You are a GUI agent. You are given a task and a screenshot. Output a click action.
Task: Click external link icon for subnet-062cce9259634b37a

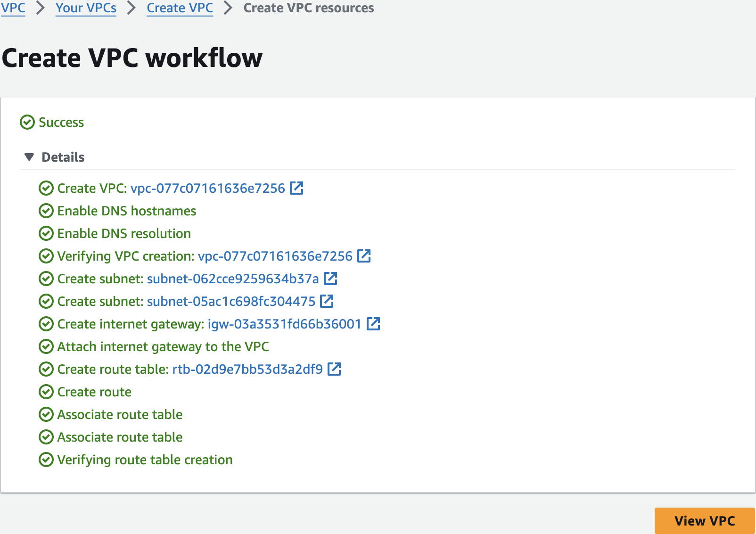tap(330, 279)
